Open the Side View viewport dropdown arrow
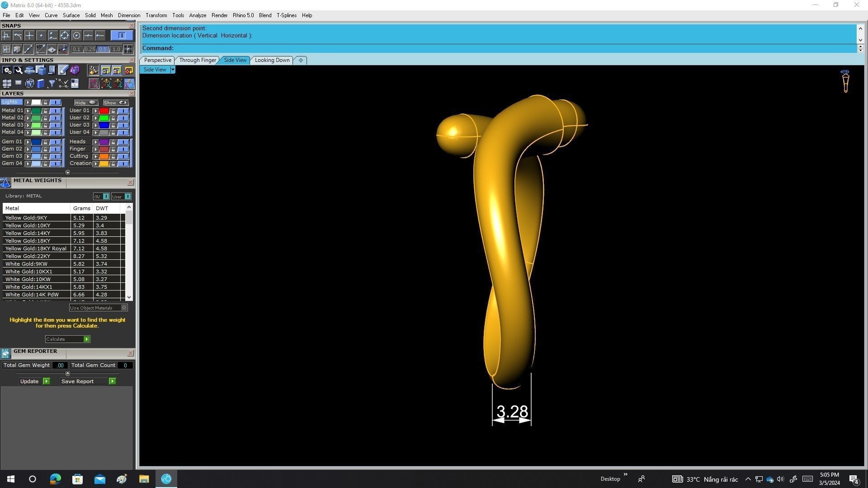Screen dimensions: 868x488 pos(172,70)
